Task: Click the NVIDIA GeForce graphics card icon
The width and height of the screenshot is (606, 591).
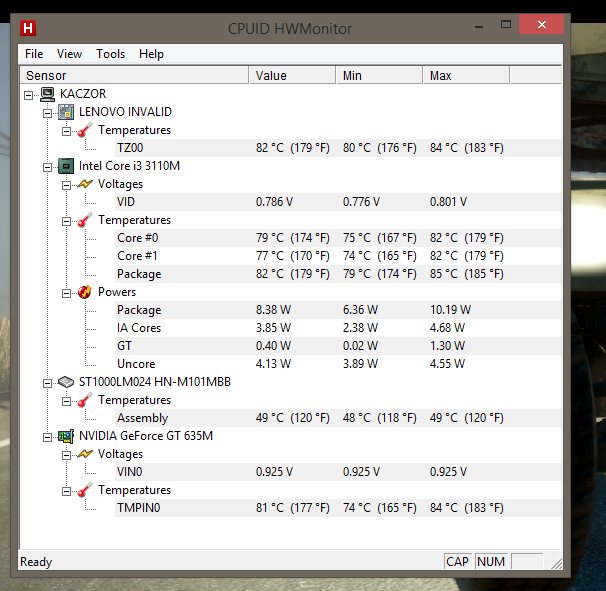Action: (x=66, y=436)
